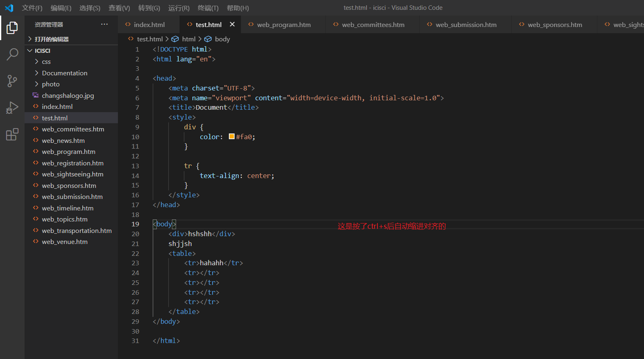Click the closing </table> tag on line 28
Viewport: 644px width, 359px height.
(x=184, y=312)
